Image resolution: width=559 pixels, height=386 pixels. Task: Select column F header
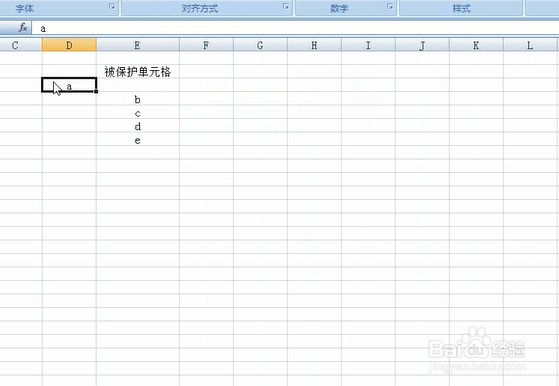tap(206, 45)
